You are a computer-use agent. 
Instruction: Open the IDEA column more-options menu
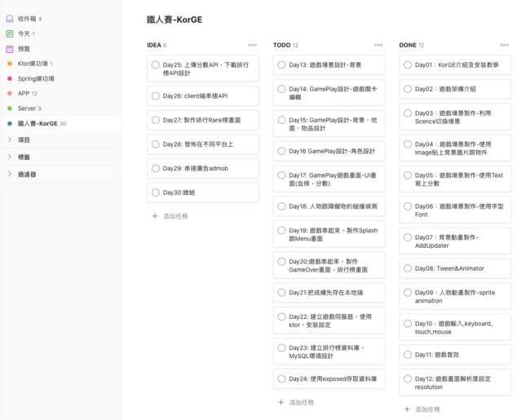252,45
